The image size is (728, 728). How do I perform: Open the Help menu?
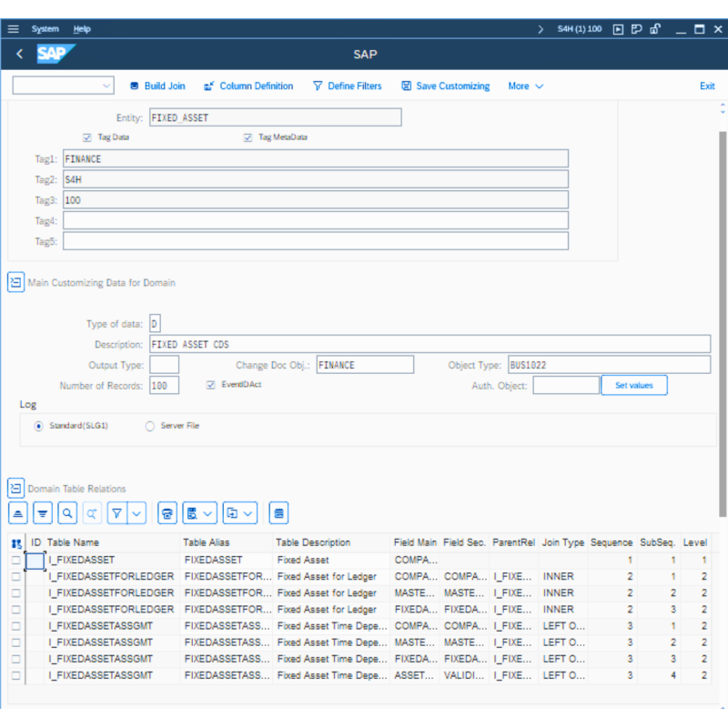pyautogui.click(x=82, y=29)
